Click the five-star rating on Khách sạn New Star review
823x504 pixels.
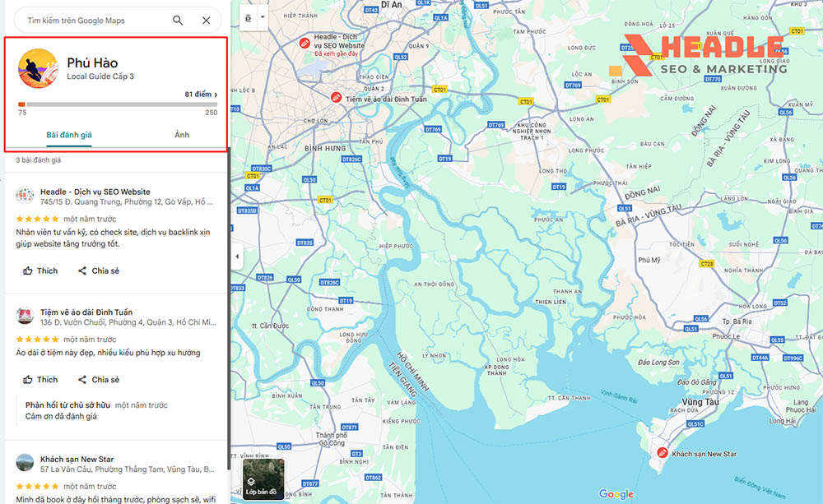pos(37,486)
